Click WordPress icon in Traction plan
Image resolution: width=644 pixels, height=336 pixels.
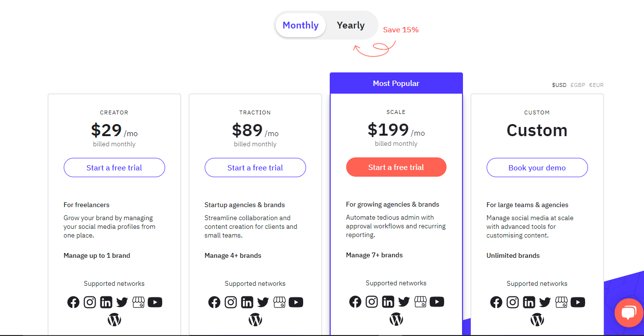coord(255,320)
